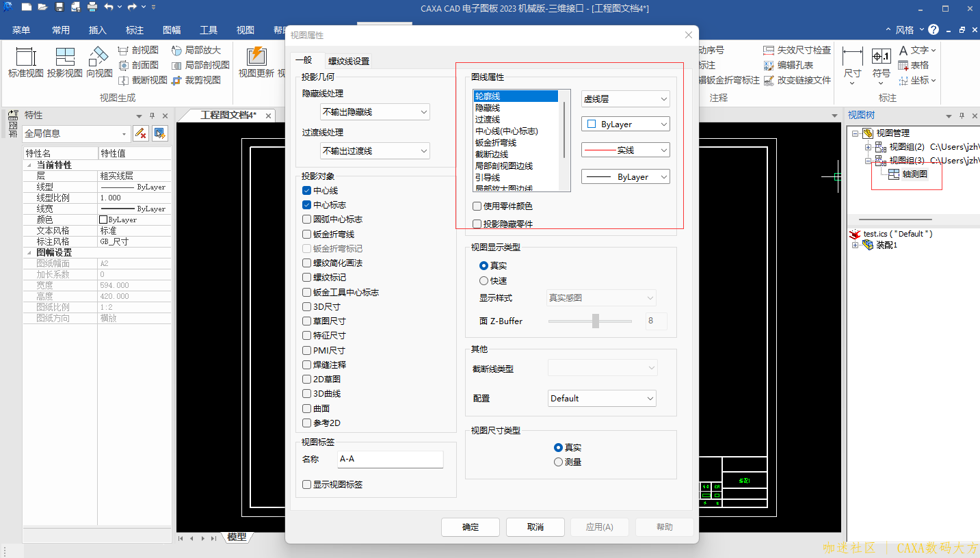Open the 隐藏线处理 dropdown

pyautogui.click(x=375, y=111)
